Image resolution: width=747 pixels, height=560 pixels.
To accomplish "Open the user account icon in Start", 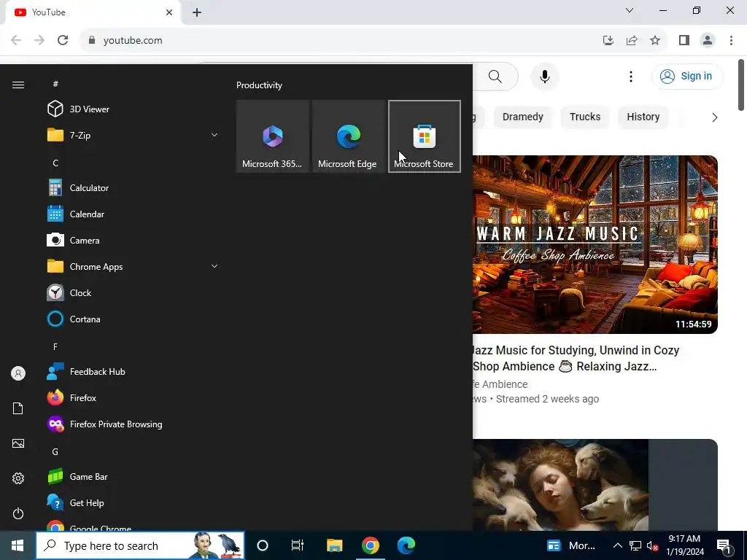I will [x=18, y=373].
